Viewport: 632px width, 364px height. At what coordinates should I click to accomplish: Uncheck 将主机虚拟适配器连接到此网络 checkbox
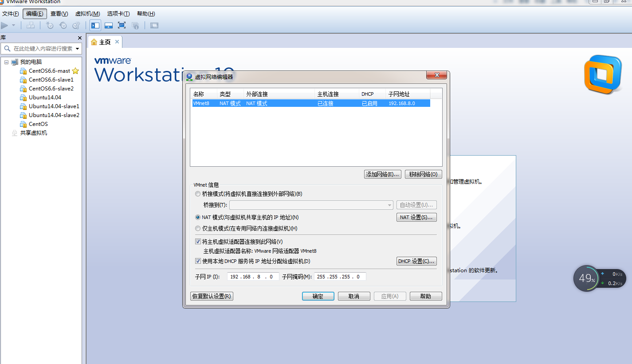point(198,242)
